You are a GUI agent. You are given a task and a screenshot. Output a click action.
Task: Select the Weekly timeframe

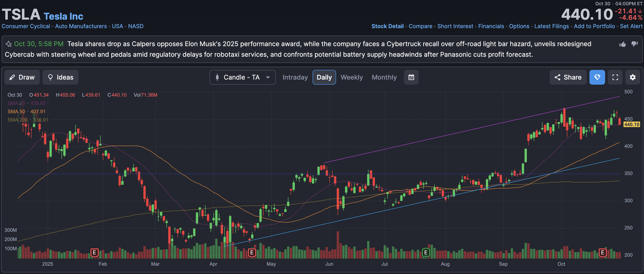point(351,77)
